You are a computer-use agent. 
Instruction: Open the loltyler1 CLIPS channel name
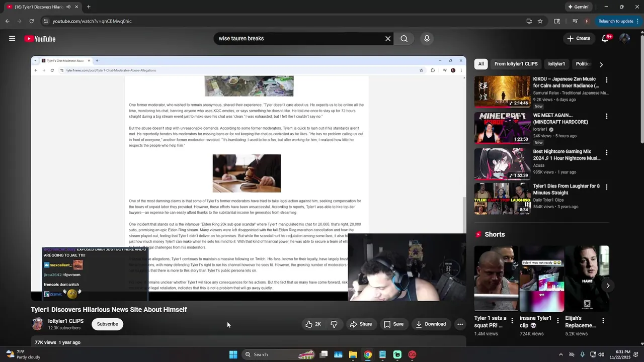click(66, 321)
